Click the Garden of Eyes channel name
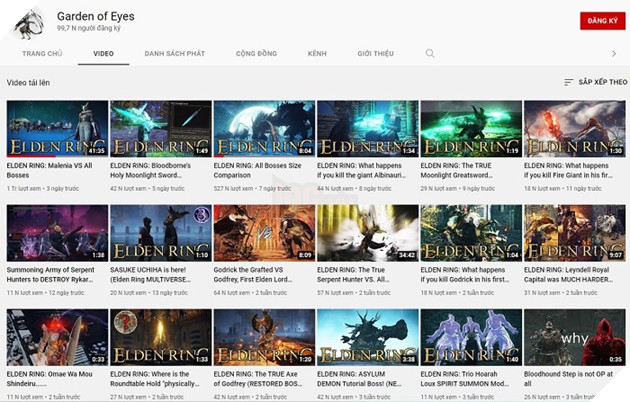Screen dimensions: 630x402 [x=96, y=16]
